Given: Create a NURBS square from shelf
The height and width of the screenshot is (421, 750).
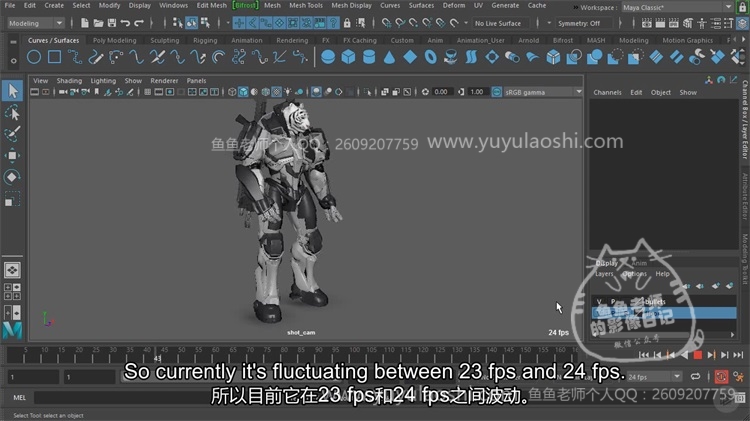Looking at the screenshot, I should coord(55,57).
